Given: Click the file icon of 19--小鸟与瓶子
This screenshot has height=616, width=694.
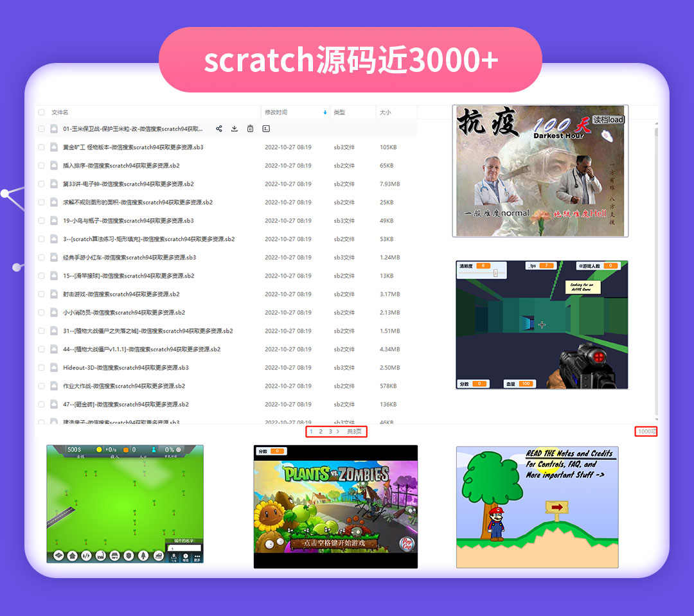Looking at the screenshot, I should [54, 220].
